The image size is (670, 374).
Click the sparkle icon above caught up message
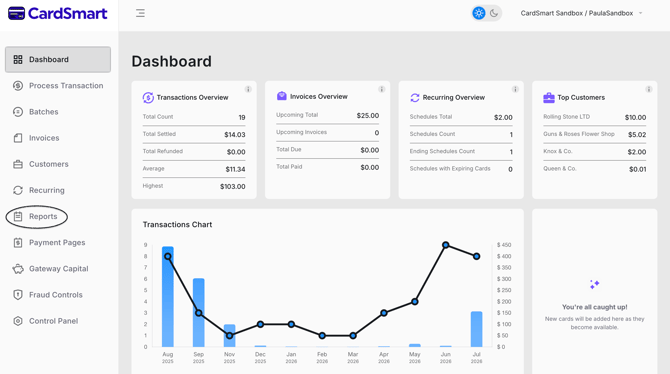point(594,285)
